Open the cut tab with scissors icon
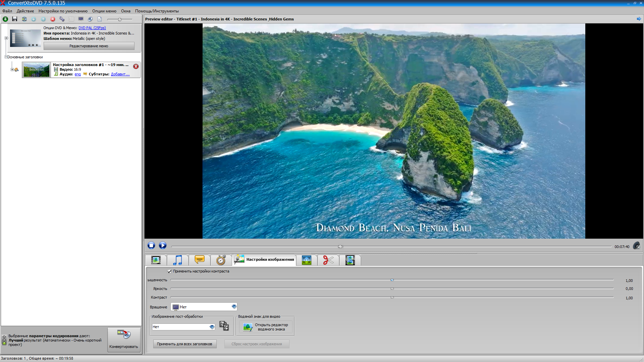 click(328, 260)
